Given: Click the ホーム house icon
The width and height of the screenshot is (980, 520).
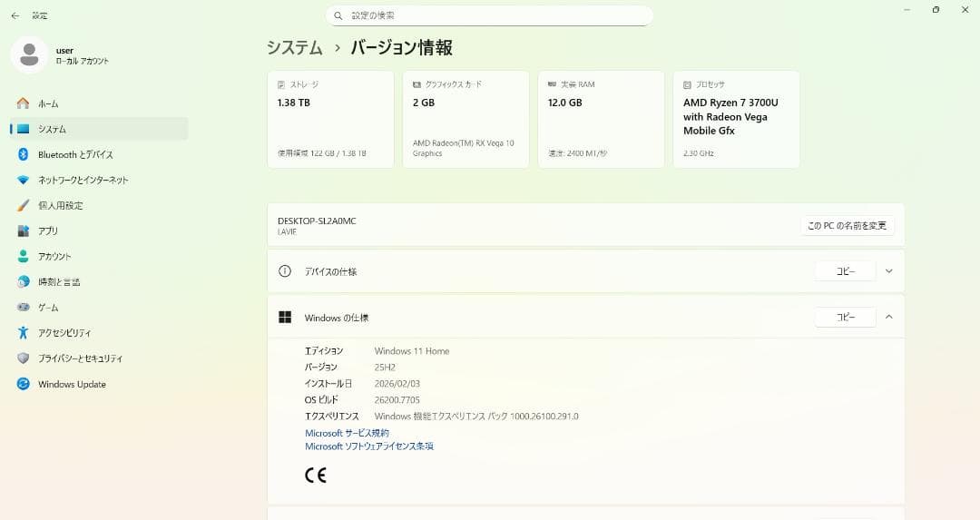Looking at the screenshot, I should click(23, 103).
